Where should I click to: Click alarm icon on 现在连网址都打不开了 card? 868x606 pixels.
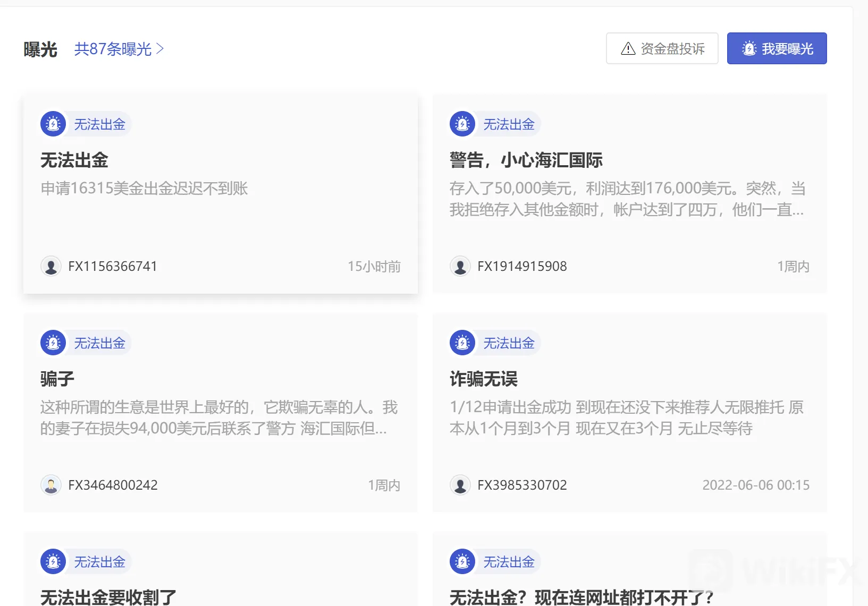[x=462, y=562]
